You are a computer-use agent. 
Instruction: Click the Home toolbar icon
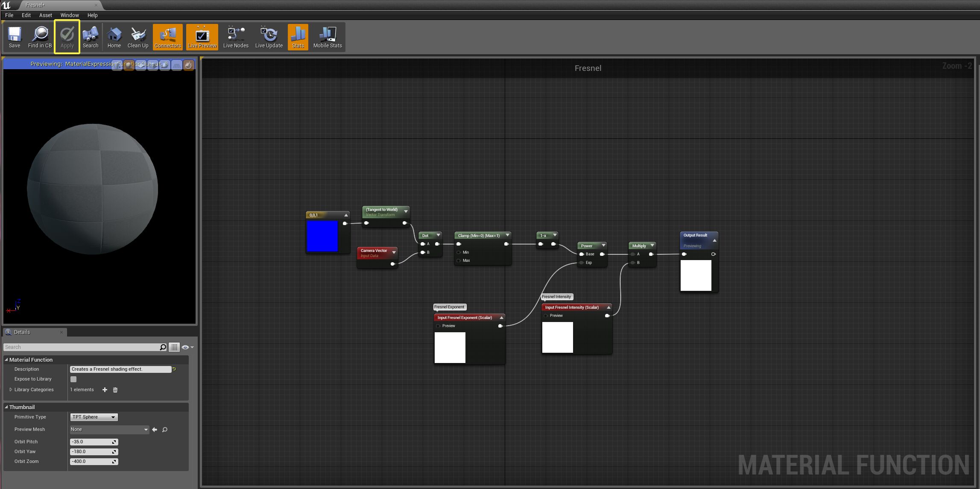point(114,37)
